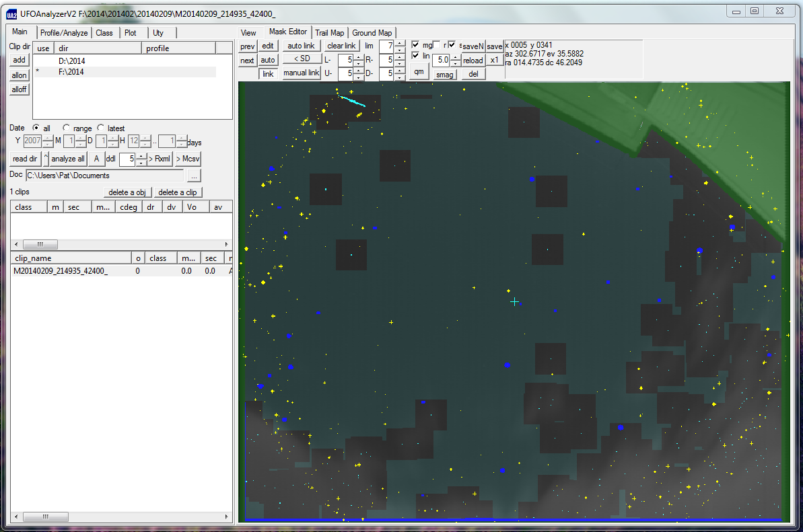Screen dimensions: 803x532
Task: Click the 'prev' clip button
Action: [247, 46]
